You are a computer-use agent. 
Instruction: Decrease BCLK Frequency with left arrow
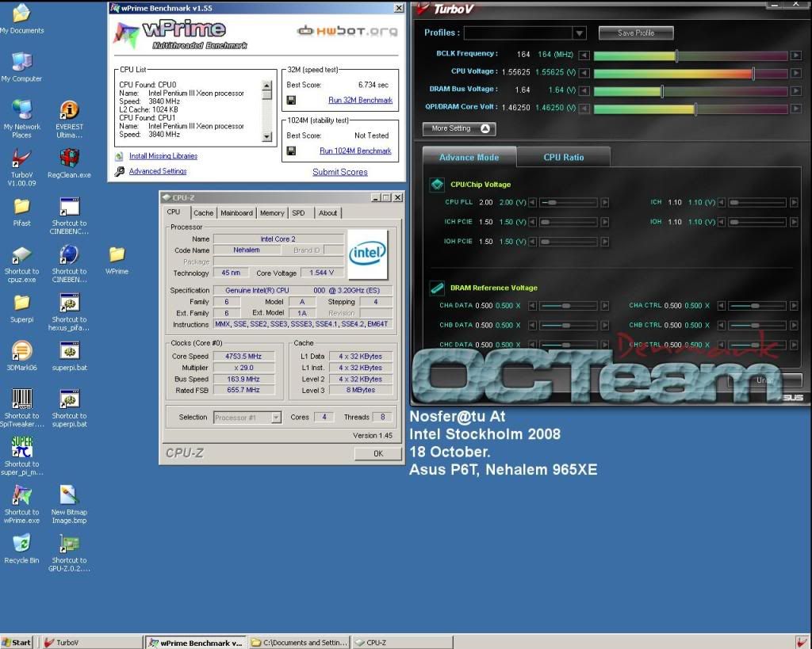click(x=584, y=55)
